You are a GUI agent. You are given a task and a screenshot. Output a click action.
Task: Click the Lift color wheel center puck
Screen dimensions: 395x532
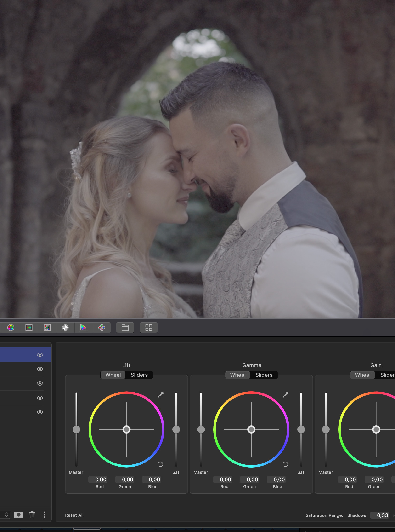tap(126, 429)
